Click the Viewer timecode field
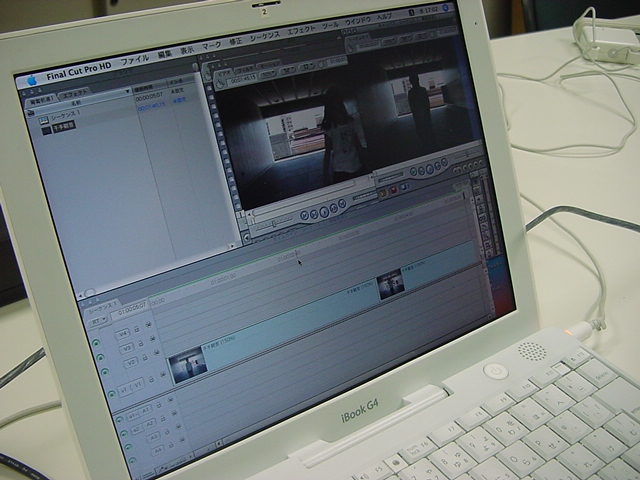 243,79
